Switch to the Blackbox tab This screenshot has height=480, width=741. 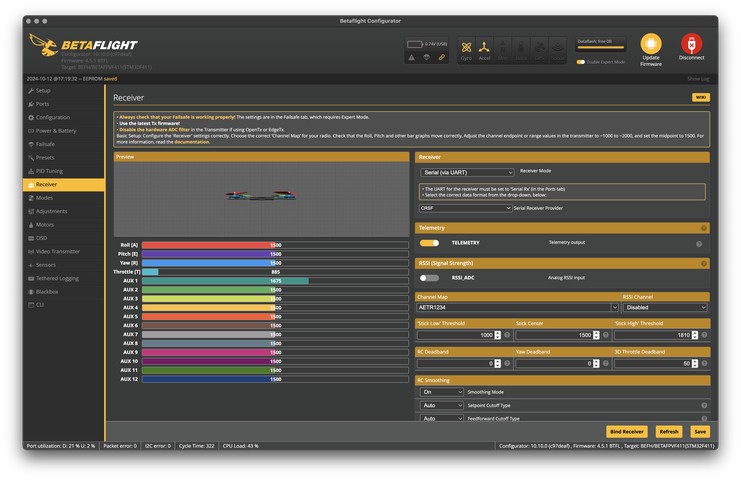[63, 292]
